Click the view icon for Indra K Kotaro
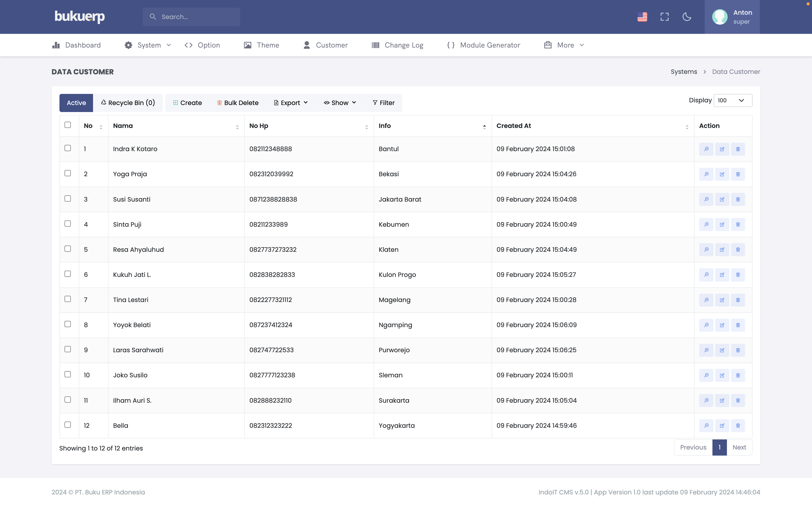Viewport: 812px width, 507px height. click(706, 149)
